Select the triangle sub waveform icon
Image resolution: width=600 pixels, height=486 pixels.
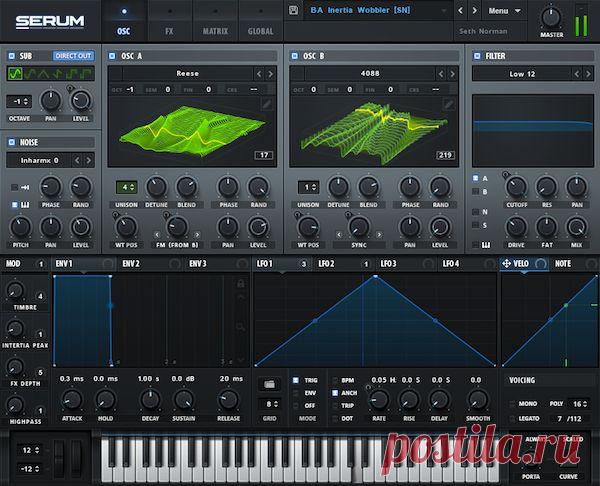click(x=43, y=74)
